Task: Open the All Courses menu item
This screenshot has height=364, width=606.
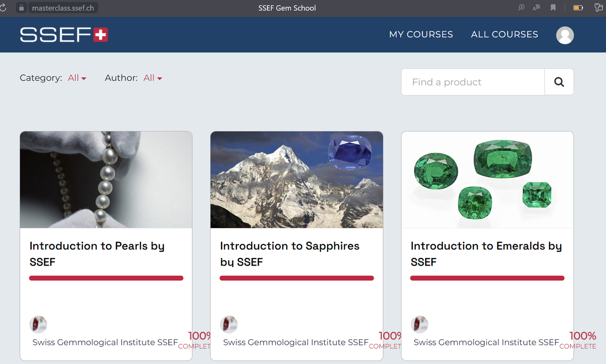Action: coord(504,34)
